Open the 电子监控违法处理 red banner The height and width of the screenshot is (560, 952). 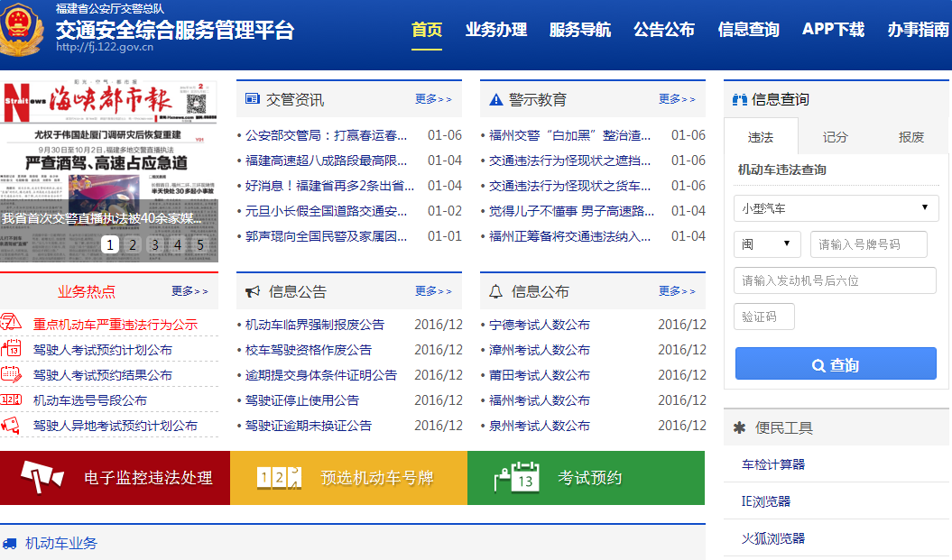pyautogui.click(x=115, y=477)
